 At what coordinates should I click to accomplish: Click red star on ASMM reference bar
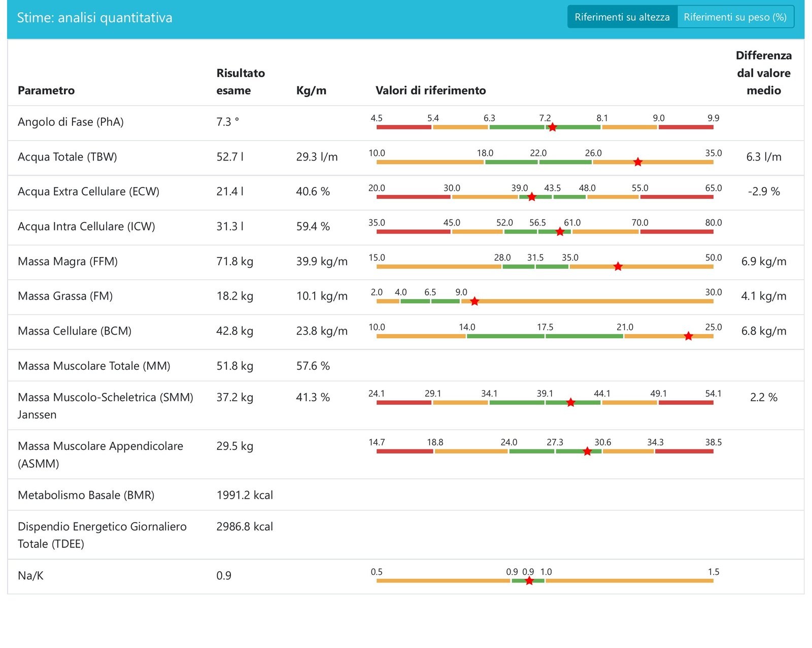pyautogui.click(x=587, y=451)
